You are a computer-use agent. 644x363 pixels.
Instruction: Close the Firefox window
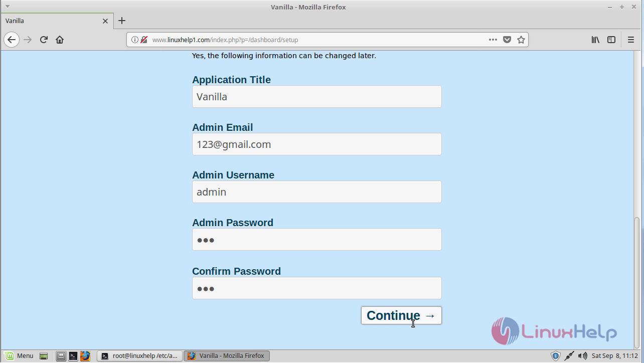(634, 7)
